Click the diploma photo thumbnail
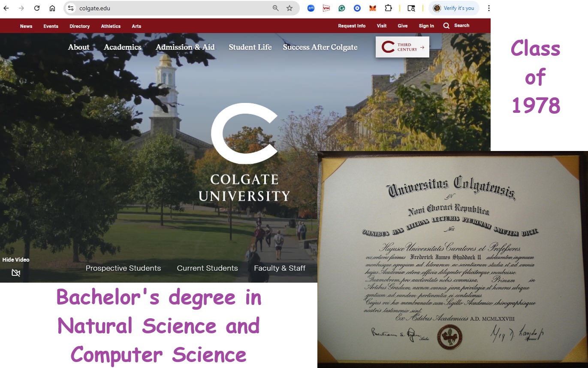This screenshot has width=588, height=368. (x=452, y=259)
